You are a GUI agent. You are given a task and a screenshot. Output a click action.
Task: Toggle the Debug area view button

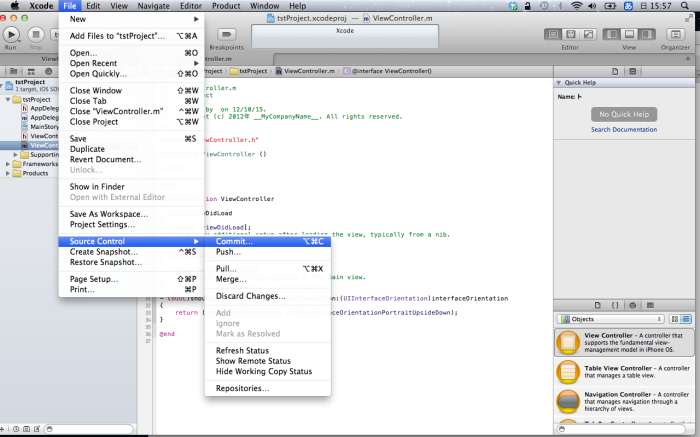tap(629, 34)
